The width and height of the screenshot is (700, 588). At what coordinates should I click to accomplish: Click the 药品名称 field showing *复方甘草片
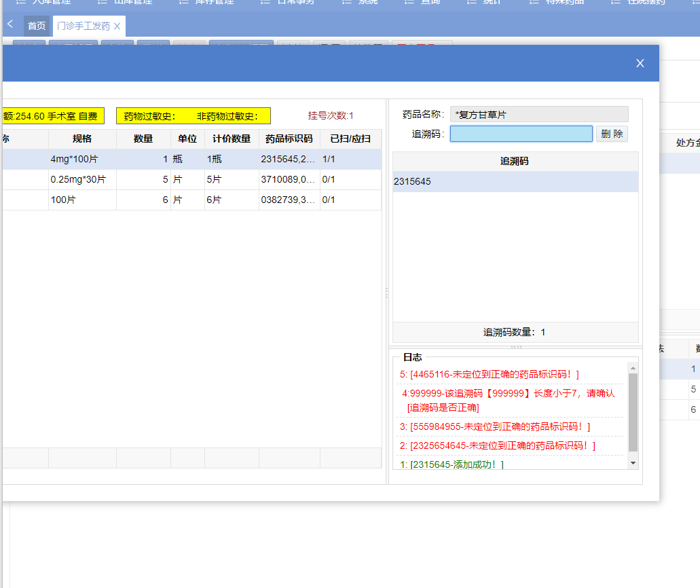click(539, 114)
